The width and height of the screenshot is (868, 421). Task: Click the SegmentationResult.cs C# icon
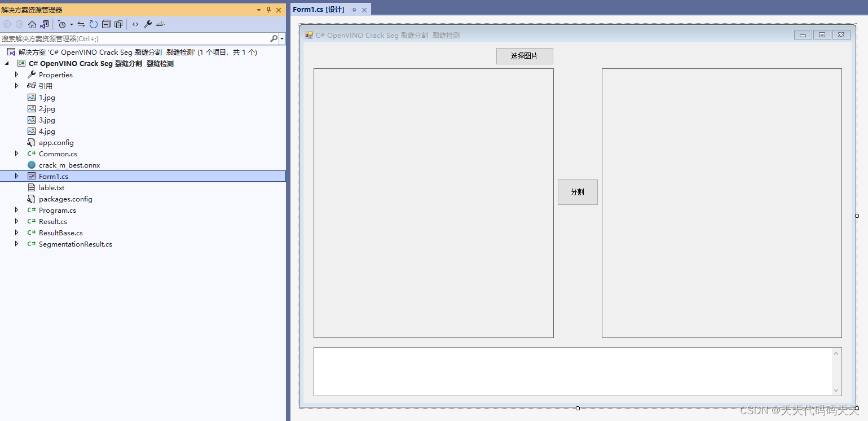pyautogui.click(x=32, y=244)
